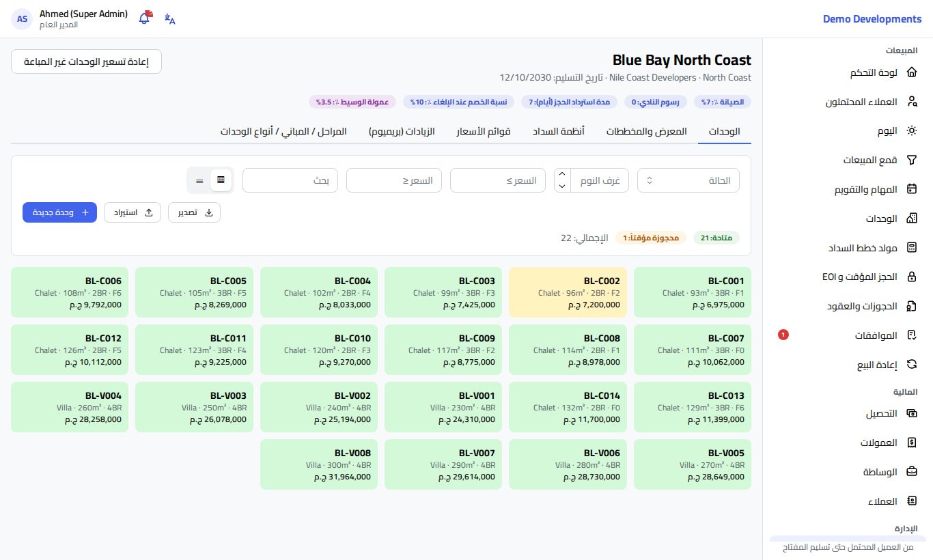This screenshot has height=560, width=933.
Task: Click the briefcase icon beside الوساطة
Action: click(x=911, y=472)
